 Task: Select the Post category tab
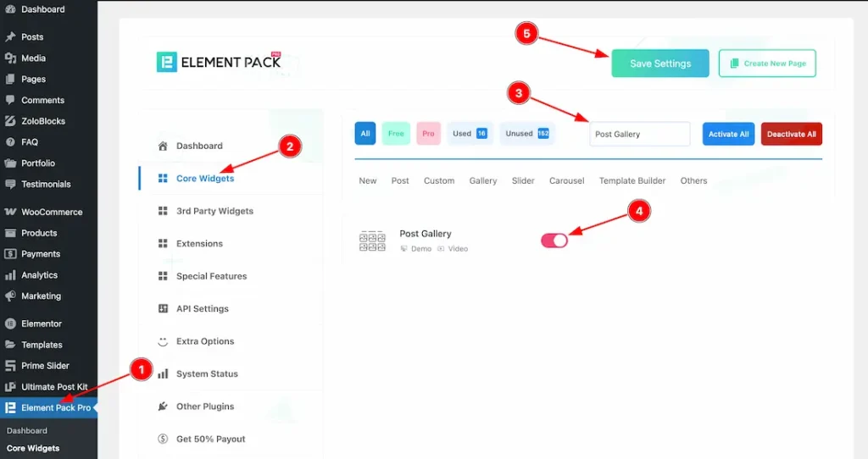[400, 181]
